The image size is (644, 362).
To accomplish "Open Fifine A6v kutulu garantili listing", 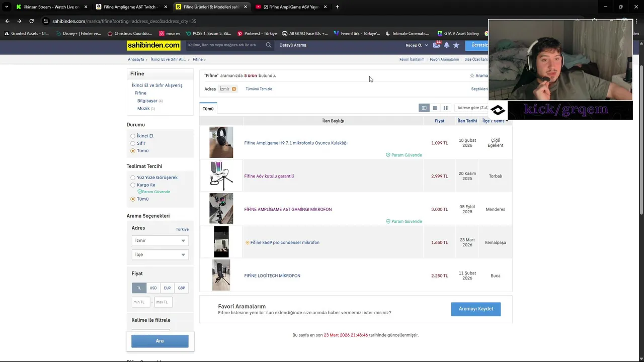I will (x=269, y=176).
